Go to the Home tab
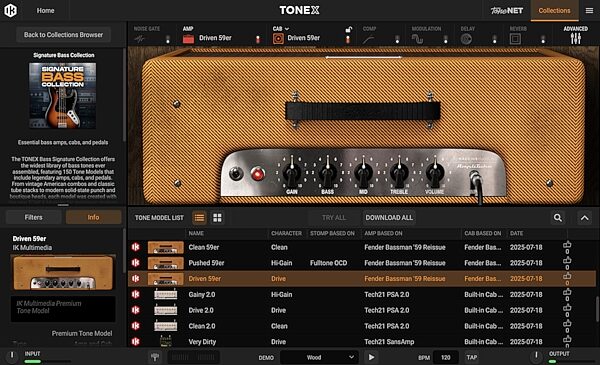This screenshot has width=600, height=365. pos(46,11)
